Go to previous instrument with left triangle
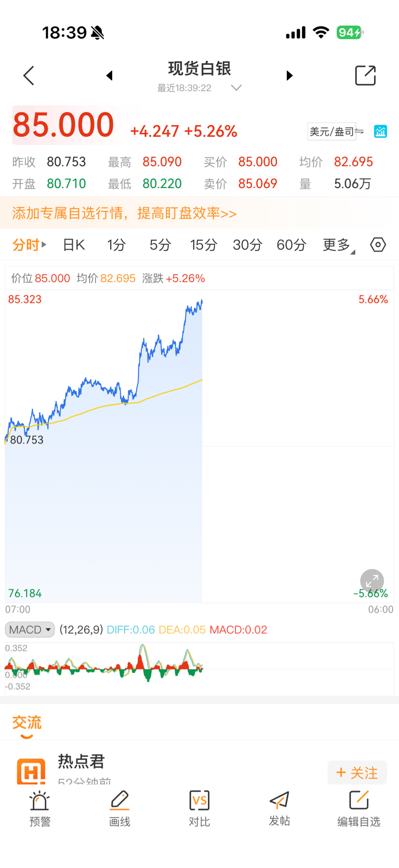 click(x=109, y=76)
